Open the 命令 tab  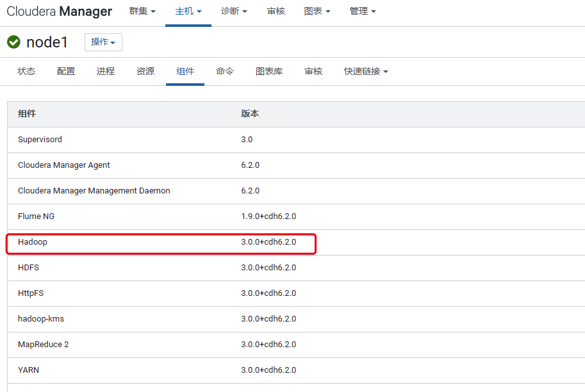pos(225,71)
